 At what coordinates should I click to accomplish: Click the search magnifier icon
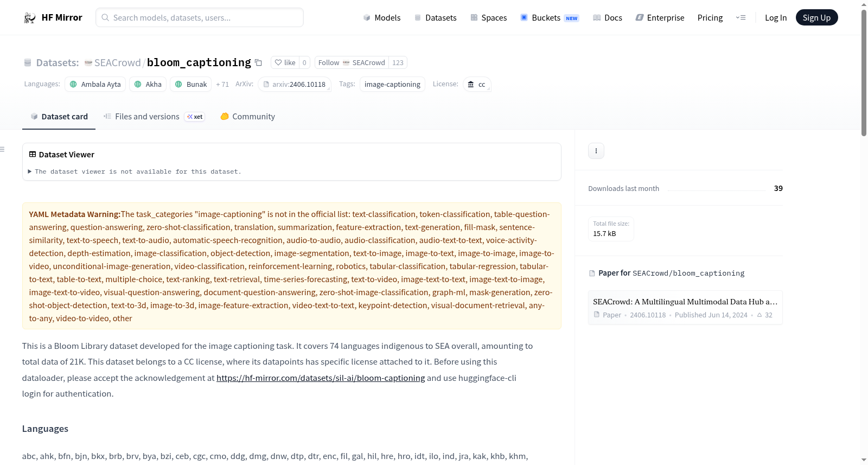pyautogui.click(x=106, y=18)
